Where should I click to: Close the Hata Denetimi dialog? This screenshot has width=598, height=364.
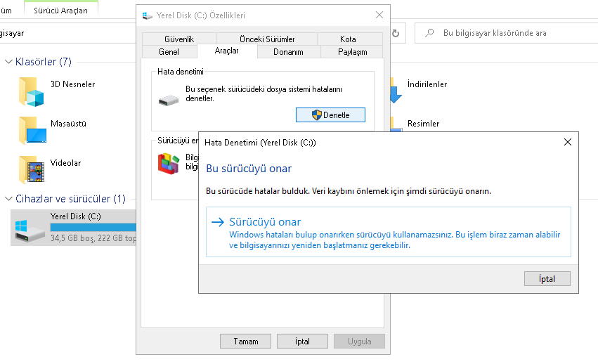pos(568,142)
